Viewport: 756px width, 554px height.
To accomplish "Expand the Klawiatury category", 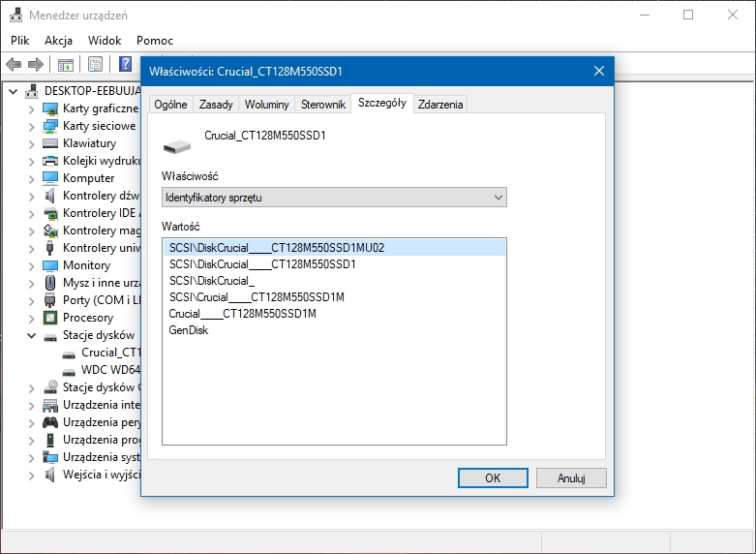I will point(31,143).
